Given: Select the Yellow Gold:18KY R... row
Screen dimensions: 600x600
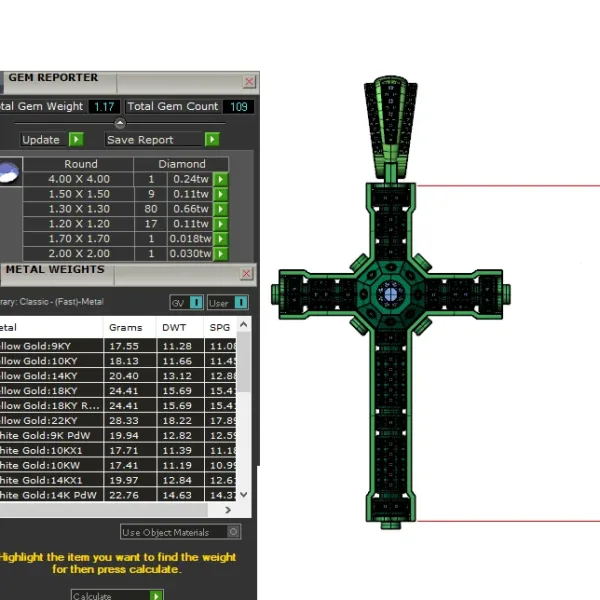Looking at the screenshot, I should (x=118, y=406).
